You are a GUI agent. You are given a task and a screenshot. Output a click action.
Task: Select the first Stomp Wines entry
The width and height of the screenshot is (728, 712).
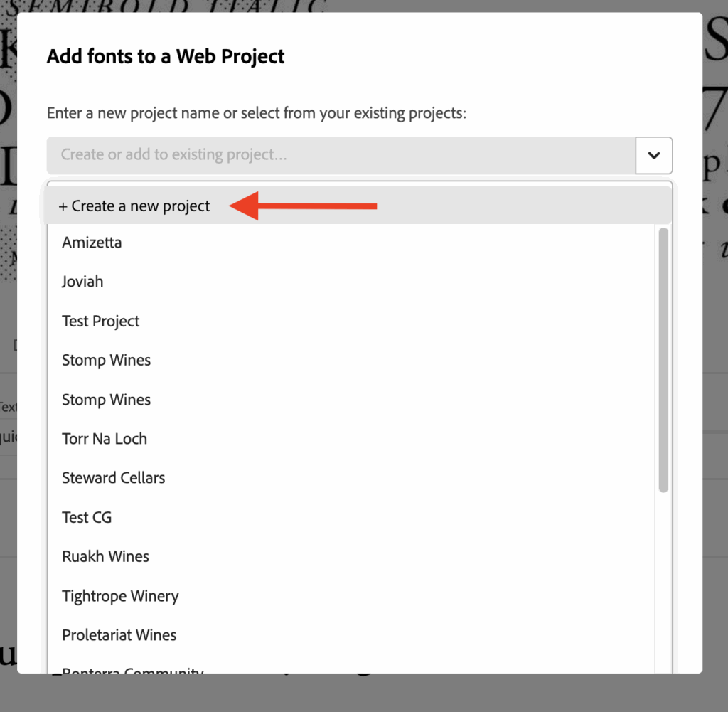pos(106,360)
